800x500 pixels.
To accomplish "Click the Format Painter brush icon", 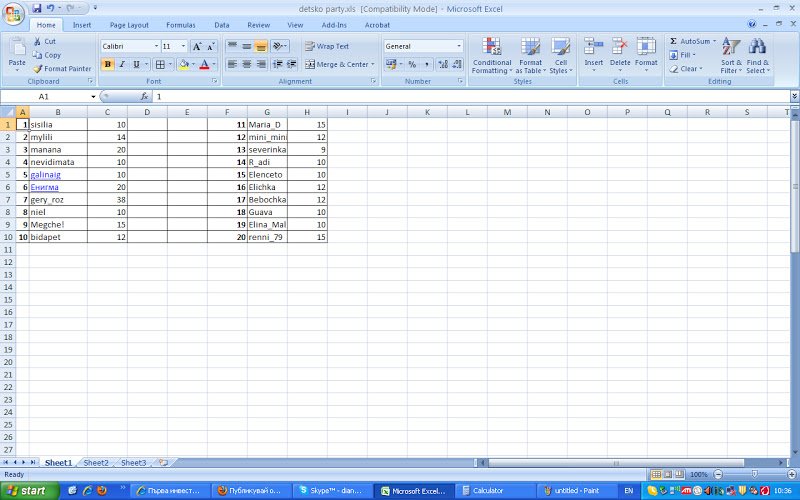I will 38,69.
